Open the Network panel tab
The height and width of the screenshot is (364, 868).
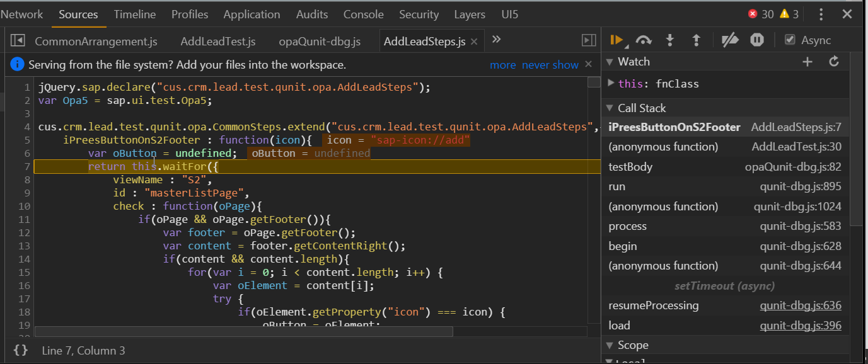point(22,14)
